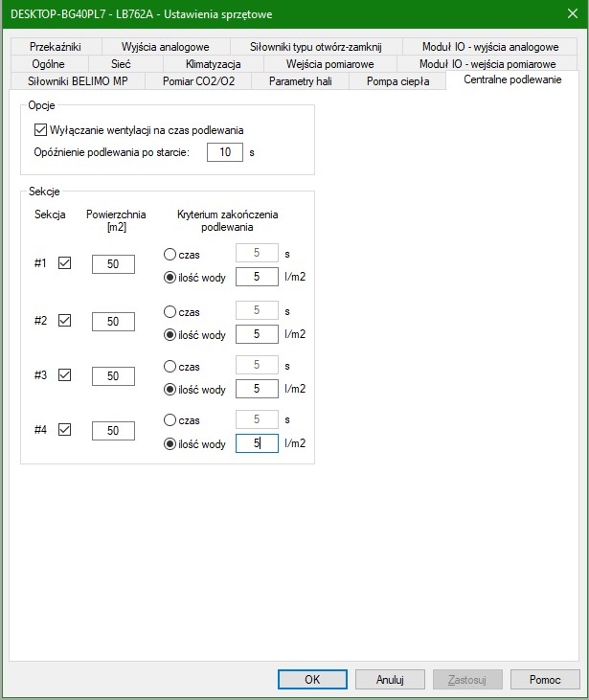The image size is (589, 700).
Task: Select ilość wody radio for section #2
Action: [170, 335]
